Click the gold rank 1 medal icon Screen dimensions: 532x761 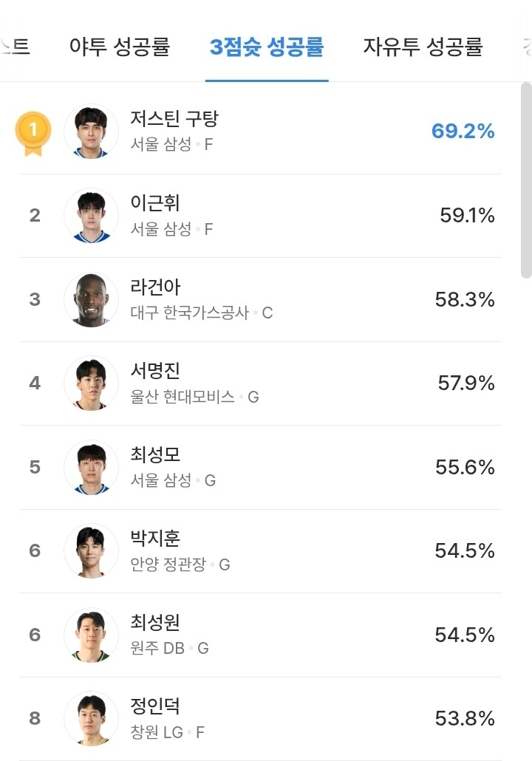pyautogui.click(x=33, y=133)
